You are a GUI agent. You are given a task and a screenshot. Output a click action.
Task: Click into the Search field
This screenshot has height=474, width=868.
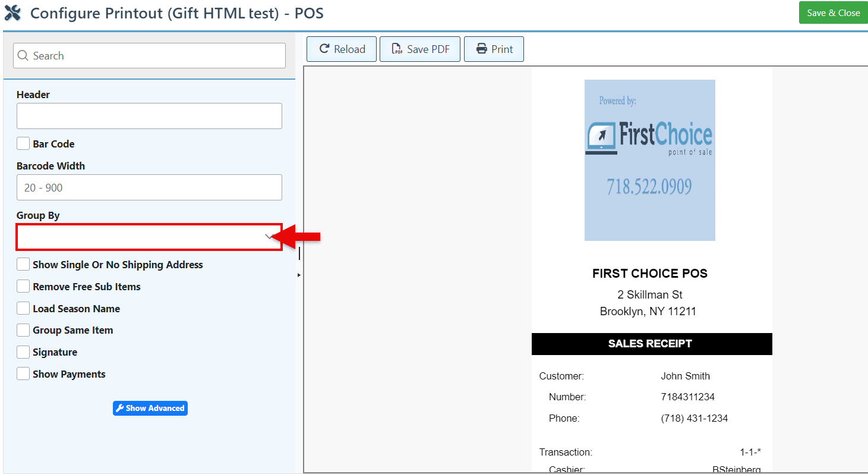154,56
